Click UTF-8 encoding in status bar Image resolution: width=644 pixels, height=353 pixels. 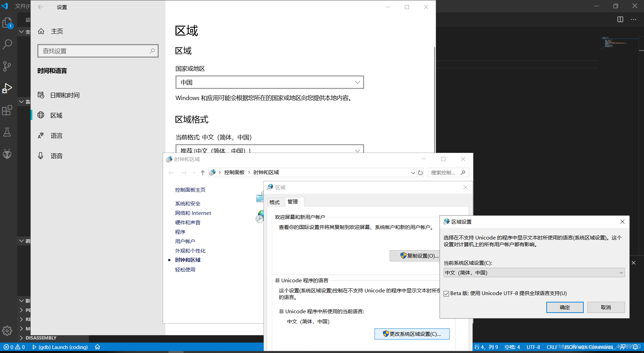[533, 347]
